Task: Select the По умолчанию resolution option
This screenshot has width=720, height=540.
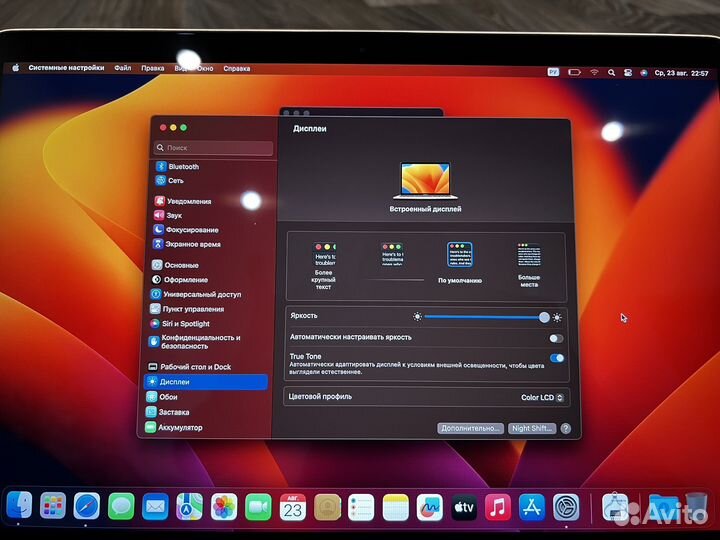Action: (x=460, y=263)
